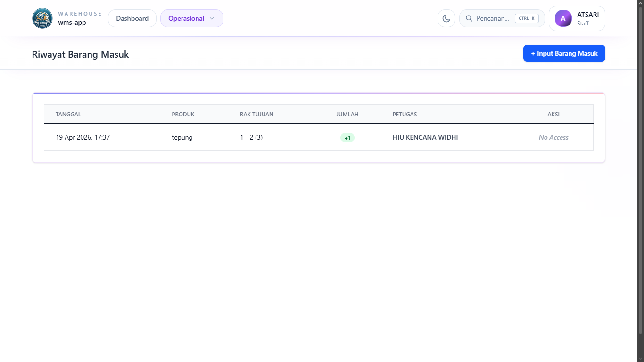Click the PRODUK column header
644x362 pixels.
[183, 115]
